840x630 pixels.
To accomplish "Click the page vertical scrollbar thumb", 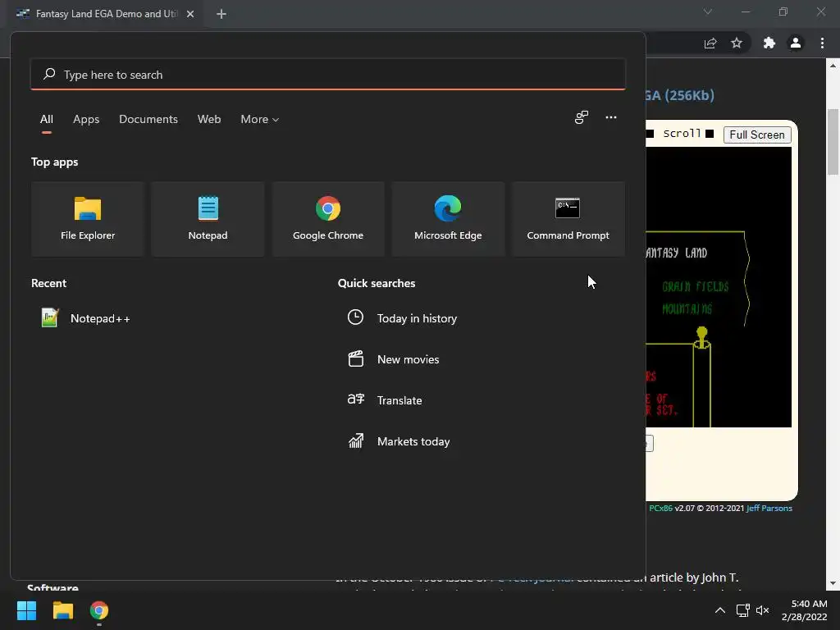I will (x=833, y=141).
